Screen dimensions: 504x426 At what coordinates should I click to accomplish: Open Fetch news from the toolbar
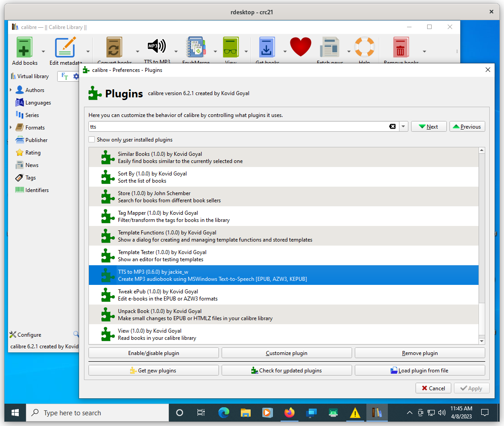point(330,47)
